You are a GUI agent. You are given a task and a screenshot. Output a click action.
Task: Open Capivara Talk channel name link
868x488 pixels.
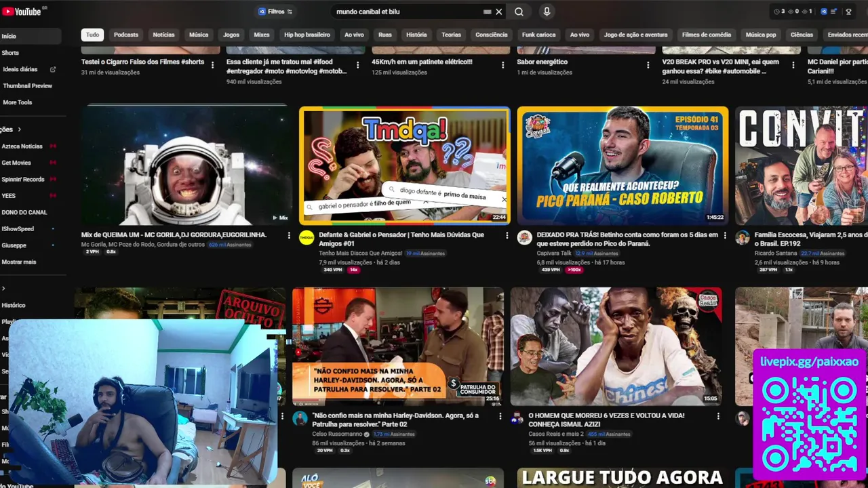[x=554, y=253]
